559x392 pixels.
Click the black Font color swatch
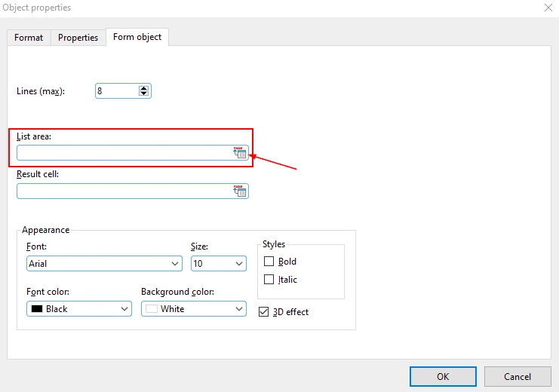point(35,309)
